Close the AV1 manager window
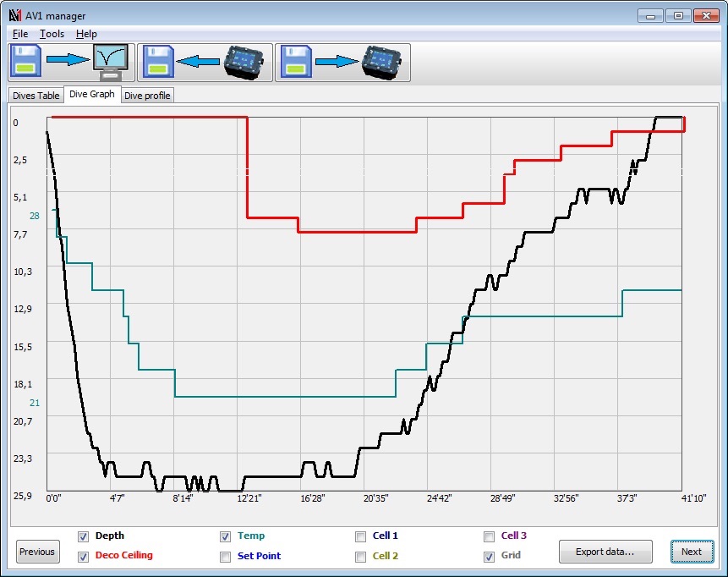 tap(706, 16)
